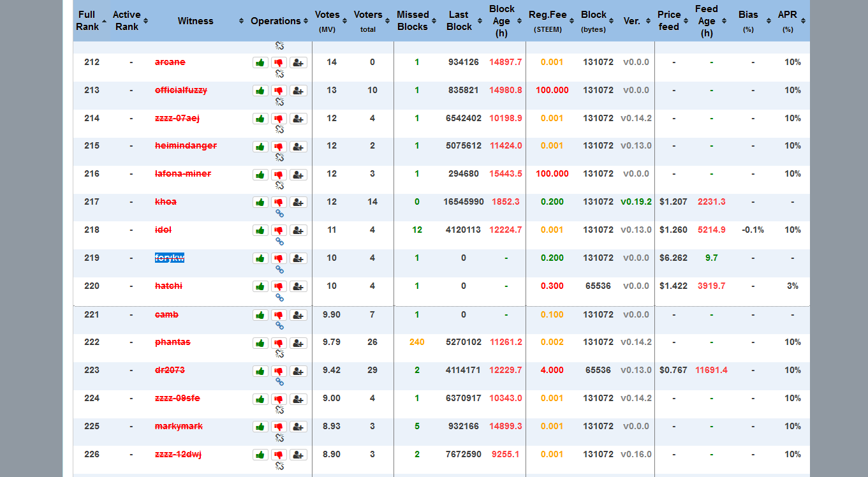Open witness link markymark
Image resolution: width=868 pixels, height=477 pixels.
[x=179, y=426]
